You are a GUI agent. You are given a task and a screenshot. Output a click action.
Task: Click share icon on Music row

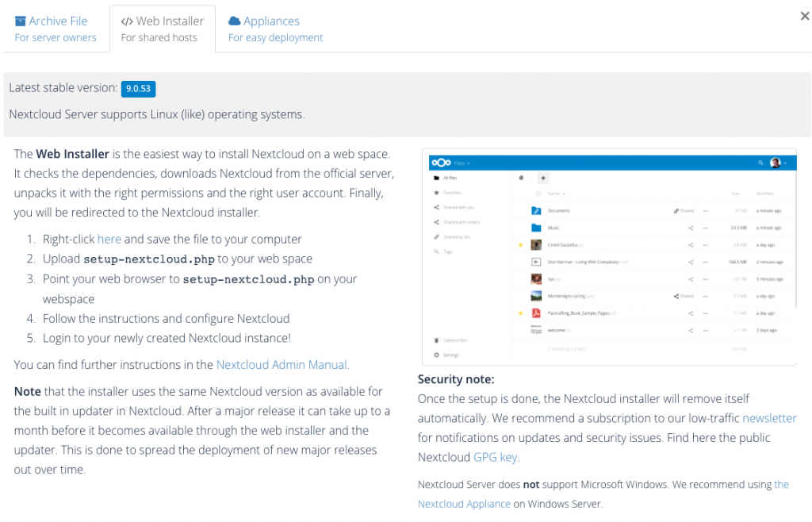[691, 228]
